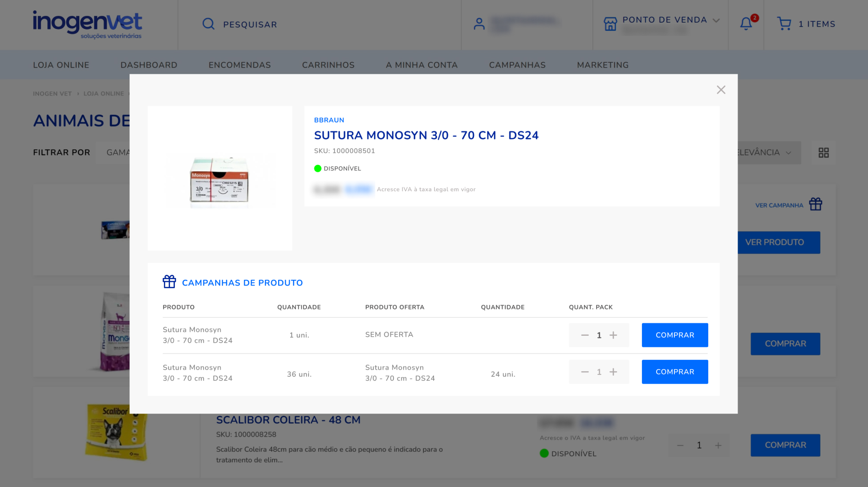Open A Minha Conta menu
The height and width of the screenshot is (487, 868).
coord(422,65)
